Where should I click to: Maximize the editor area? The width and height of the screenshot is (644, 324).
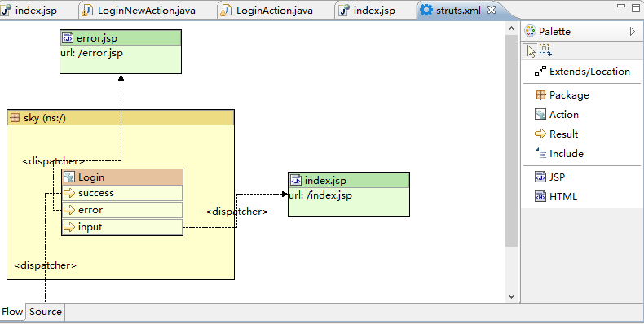[636, 7]
